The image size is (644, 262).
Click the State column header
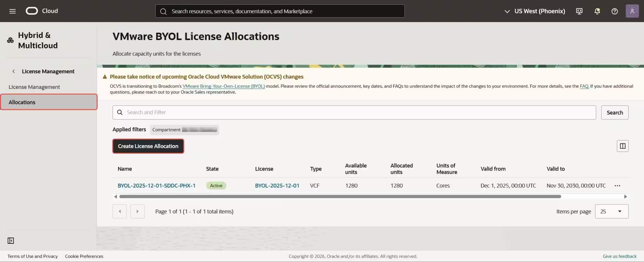coord(212,169)
